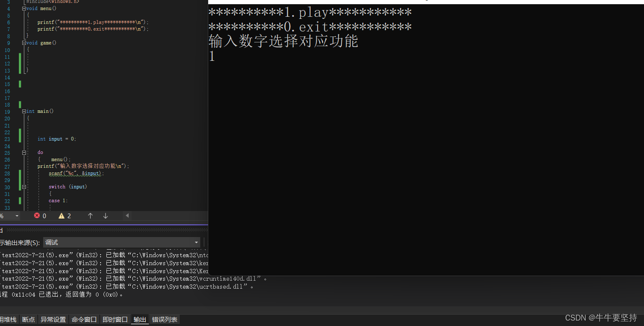Click the scanf("%c", &input) code line

click(76, 173)
